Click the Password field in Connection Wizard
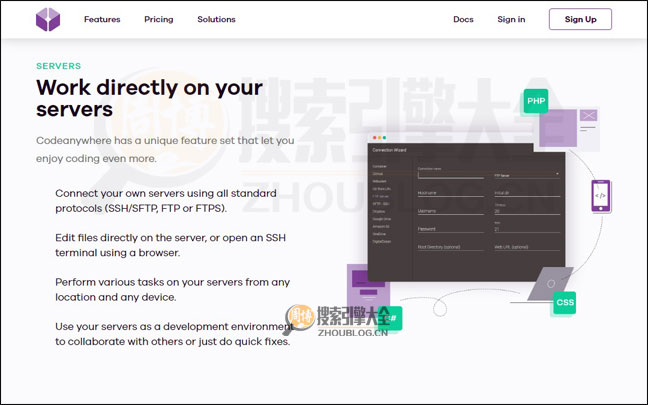The height and width of the screenshot is (405, 648). pos(450,229)
